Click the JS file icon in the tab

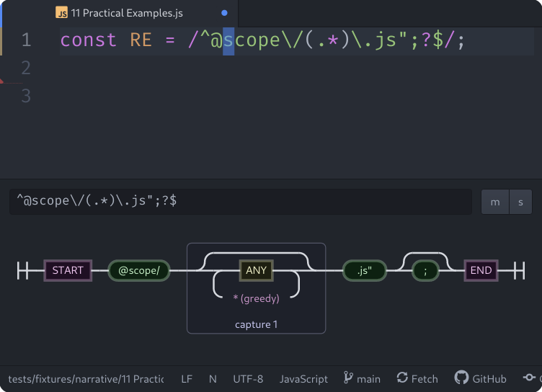(x=62, y=13)
